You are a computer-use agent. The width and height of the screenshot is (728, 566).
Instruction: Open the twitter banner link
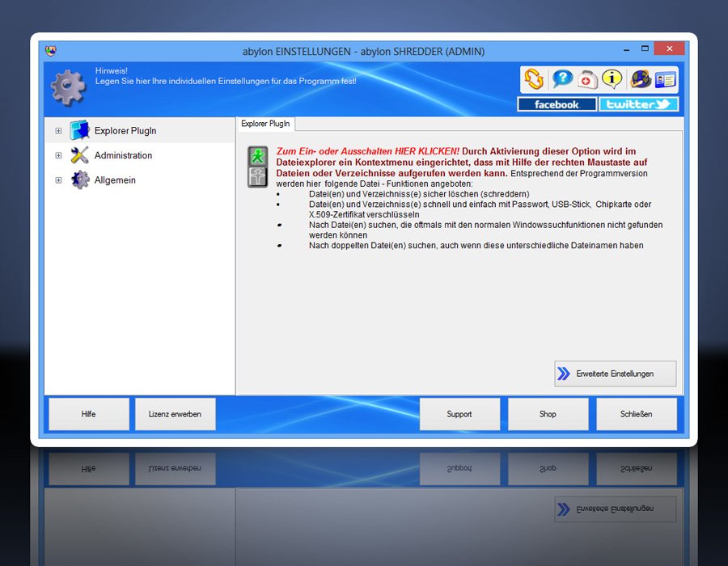pyautogui.click(x=638, y=104)
